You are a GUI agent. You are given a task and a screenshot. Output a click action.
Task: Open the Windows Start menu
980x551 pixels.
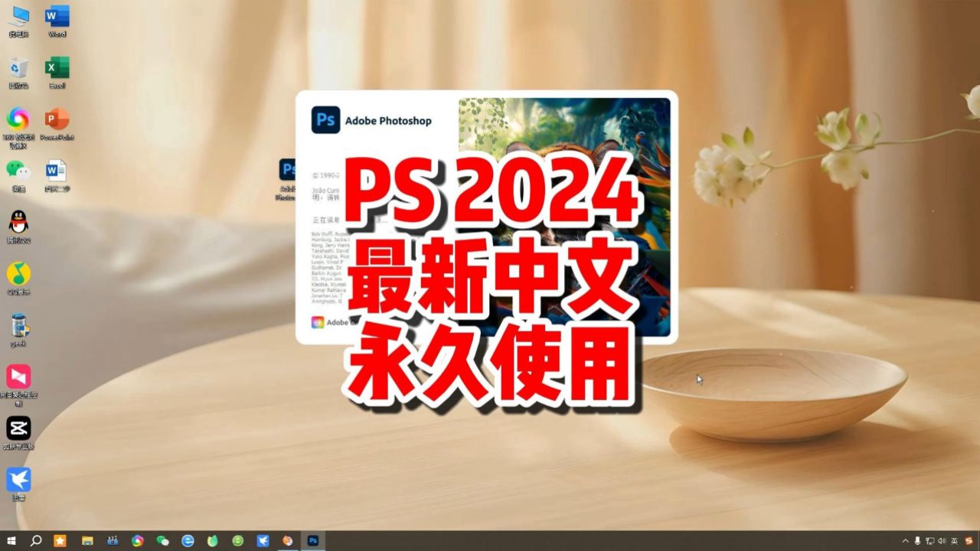[x=11, y=540]
